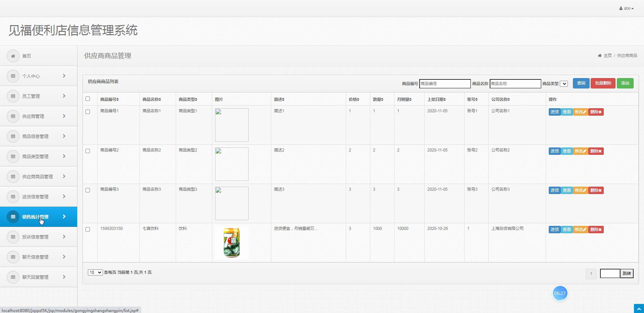Click the back-to-top arrow icon in the corner
Screen dimensions: 644x313
click(x=639, y=308)
